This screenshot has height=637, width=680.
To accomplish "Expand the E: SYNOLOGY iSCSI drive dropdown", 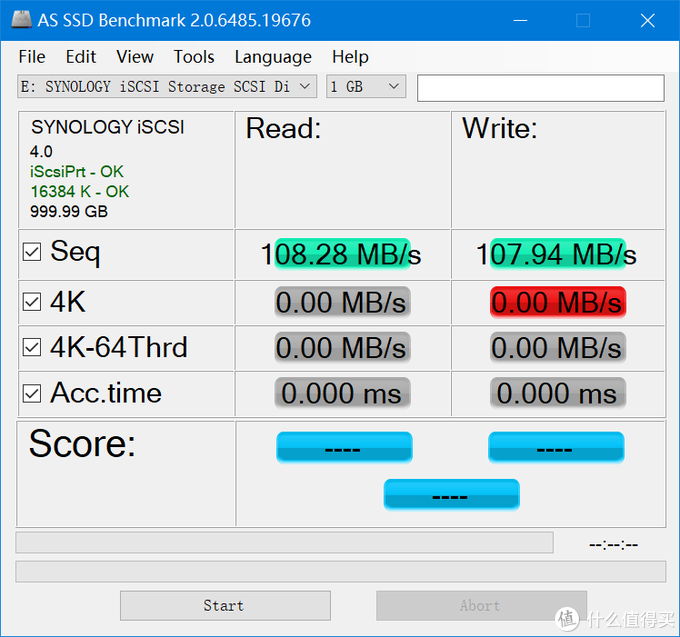I will (167, 86).
